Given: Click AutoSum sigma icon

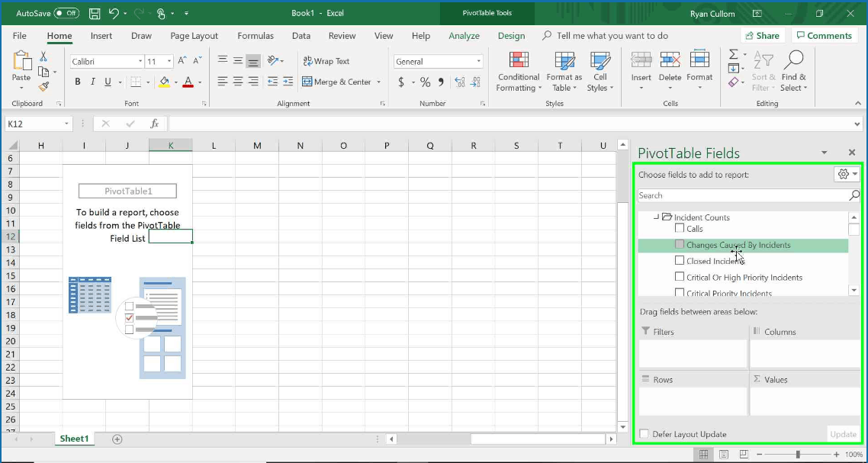Looking at the screenshot, I should click(734, 54).
